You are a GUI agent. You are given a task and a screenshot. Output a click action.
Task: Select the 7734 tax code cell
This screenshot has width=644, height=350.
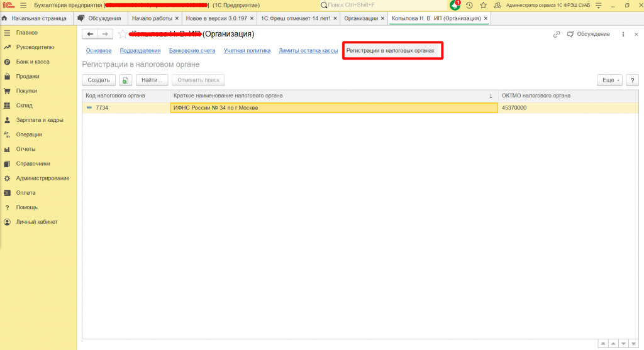pos(126,108)
